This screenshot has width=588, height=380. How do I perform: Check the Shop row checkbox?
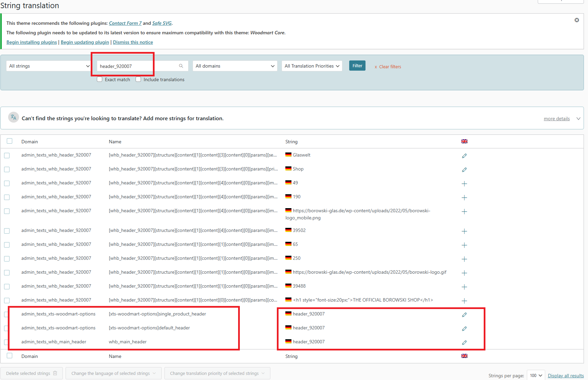point(7,169)
